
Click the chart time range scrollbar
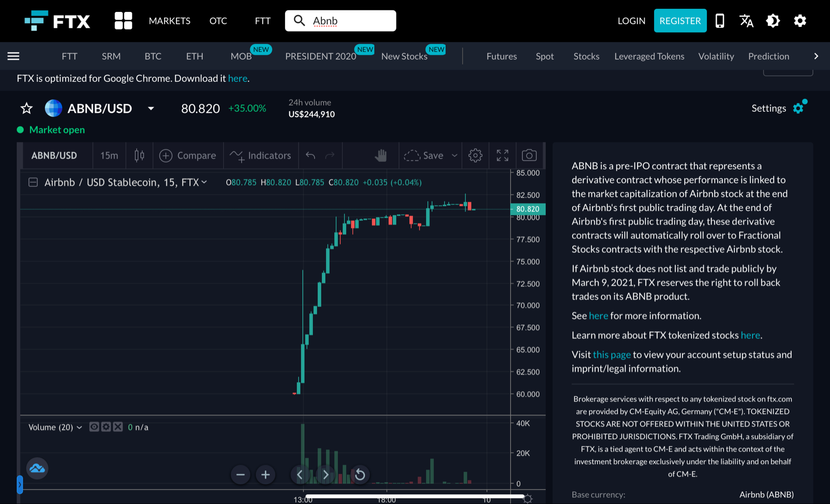click(x=414, y=496)
